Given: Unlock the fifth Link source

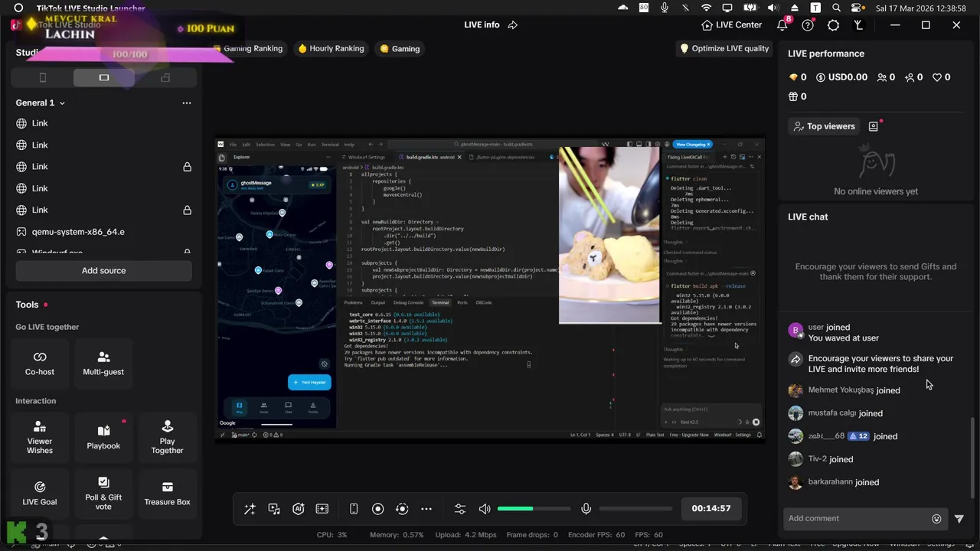Looking at the screenshot, I should 187,210.
